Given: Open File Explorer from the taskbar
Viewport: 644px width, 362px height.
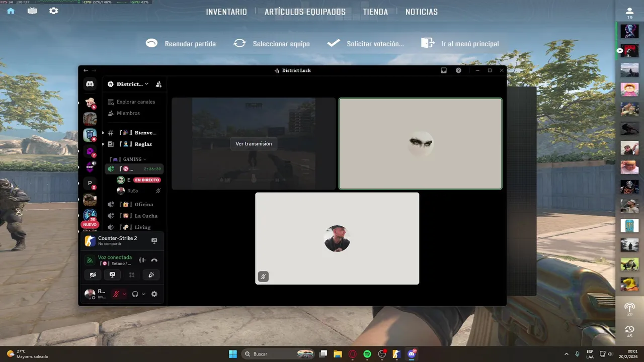Looking at the screenshot, I should coord(338,354).
